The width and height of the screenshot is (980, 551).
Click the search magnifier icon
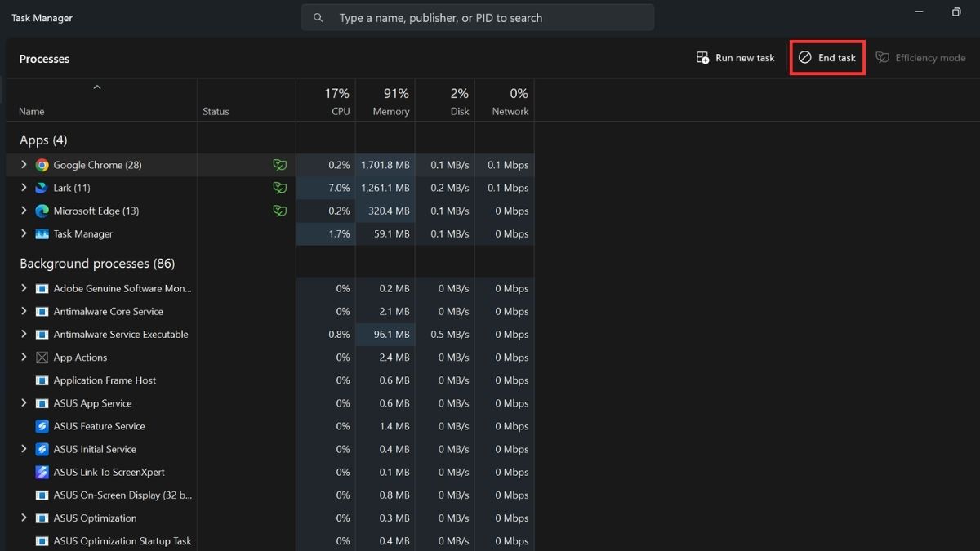318,17
